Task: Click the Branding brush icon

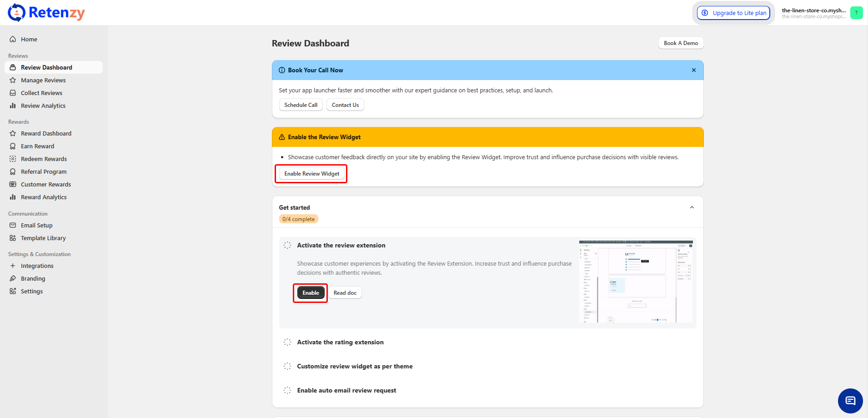Action: tap(13, 278)
